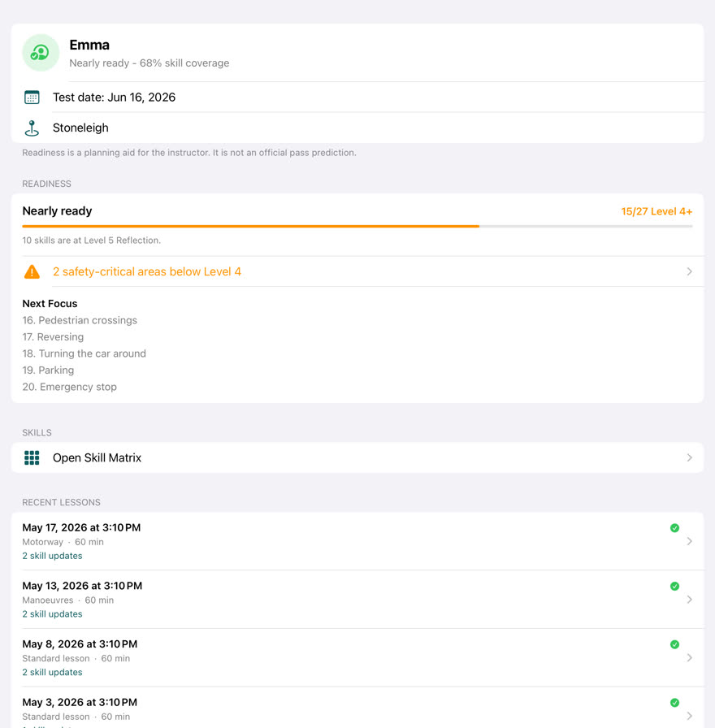Select Pedestrian crossings in Next Focus list
The width and height of the screenshot is (715, 728).
tap(80, 320)
